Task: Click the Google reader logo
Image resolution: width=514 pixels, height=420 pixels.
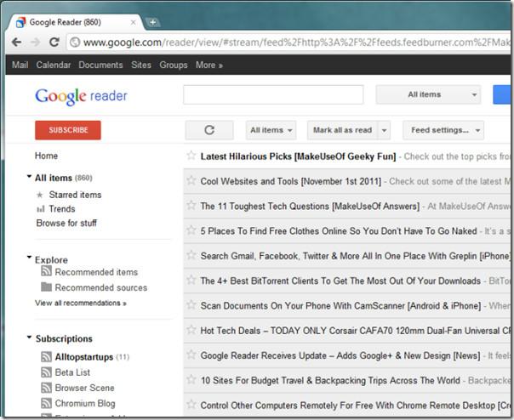Action: tap(81, 96)
